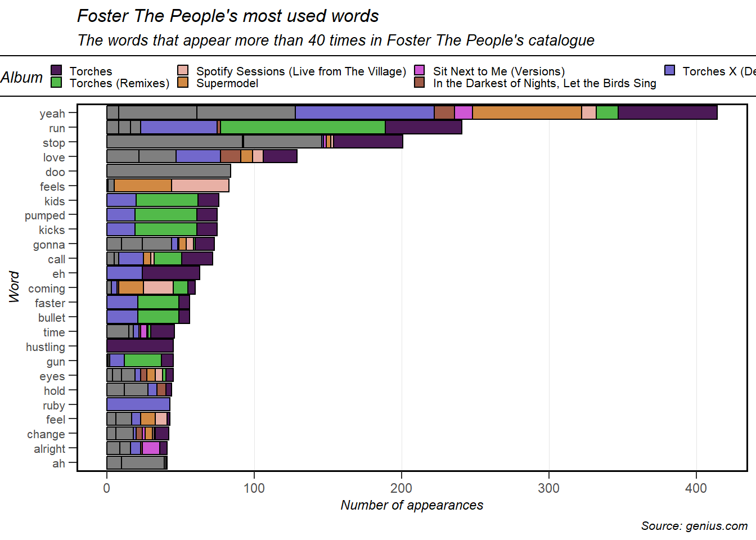Click the genius.com source caption
This screenshot has height=540, width=756.
(x=694, y=526)
